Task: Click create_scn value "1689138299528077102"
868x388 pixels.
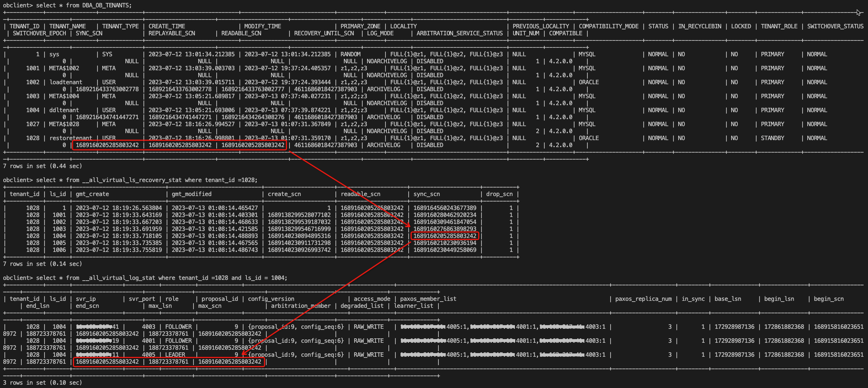Action: pyautogui.click(x=299, y=215)
